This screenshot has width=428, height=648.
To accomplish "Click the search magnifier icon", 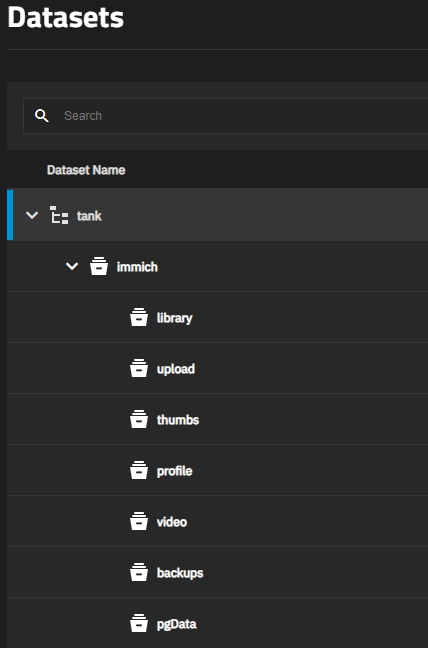I will click(42, 116).
